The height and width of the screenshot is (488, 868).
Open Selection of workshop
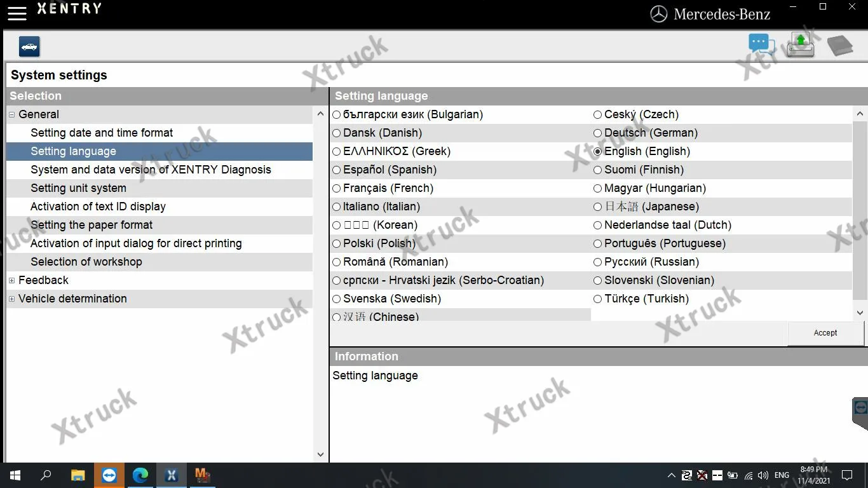click(159, 262)
